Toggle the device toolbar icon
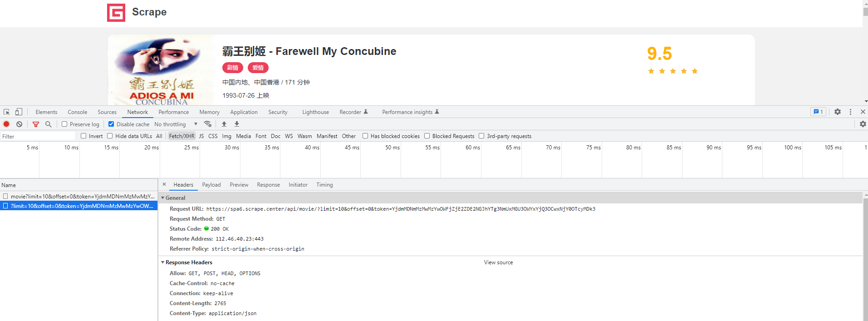This screenshot has width=868, height=321. 19,112
